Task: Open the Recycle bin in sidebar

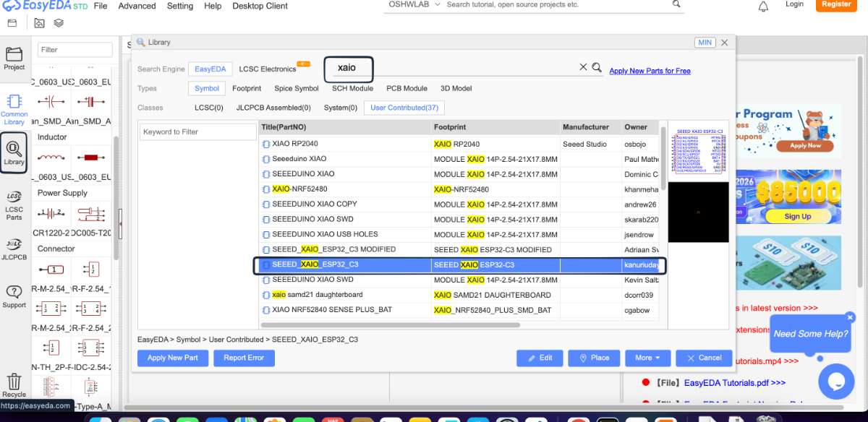Action: (14, 385)
